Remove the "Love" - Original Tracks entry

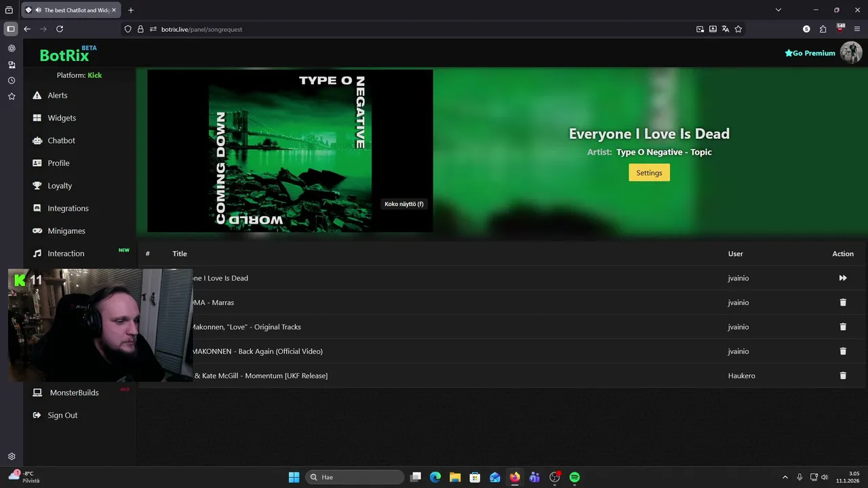pyautogui.click(x=843, y=327)
